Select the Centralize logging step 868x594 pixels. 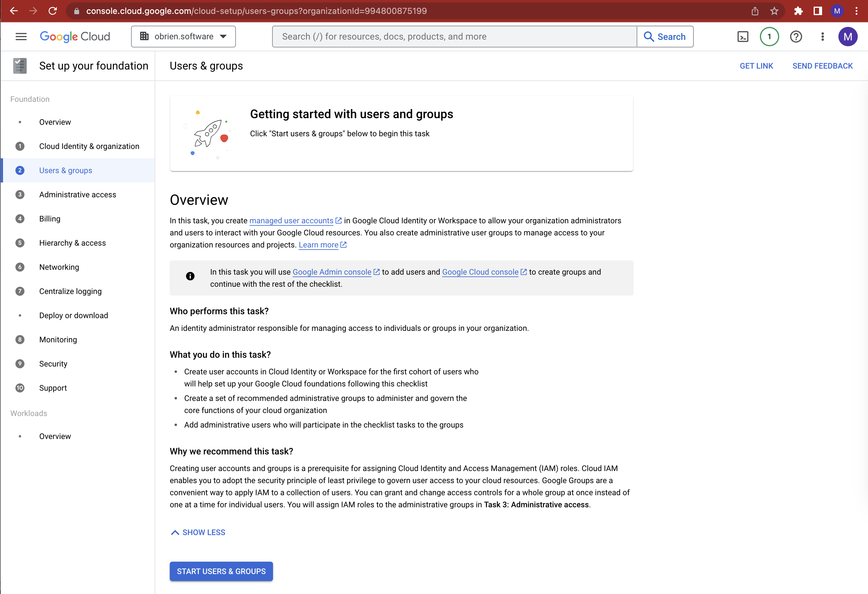[70, 291]
